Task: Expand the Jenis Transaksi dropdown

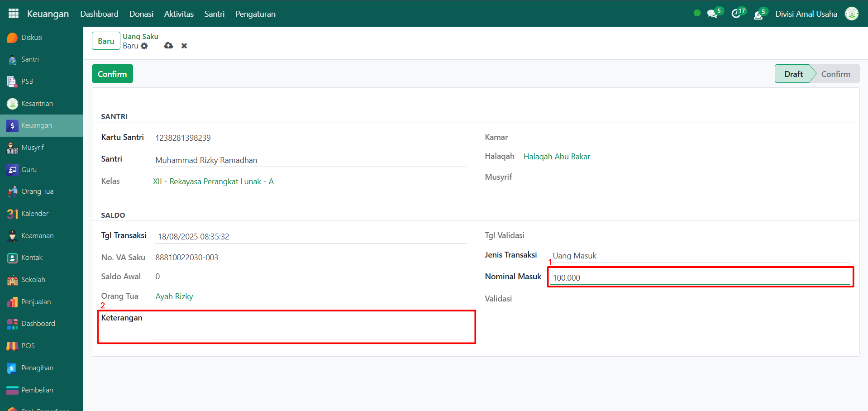Action: pos(700,256)
